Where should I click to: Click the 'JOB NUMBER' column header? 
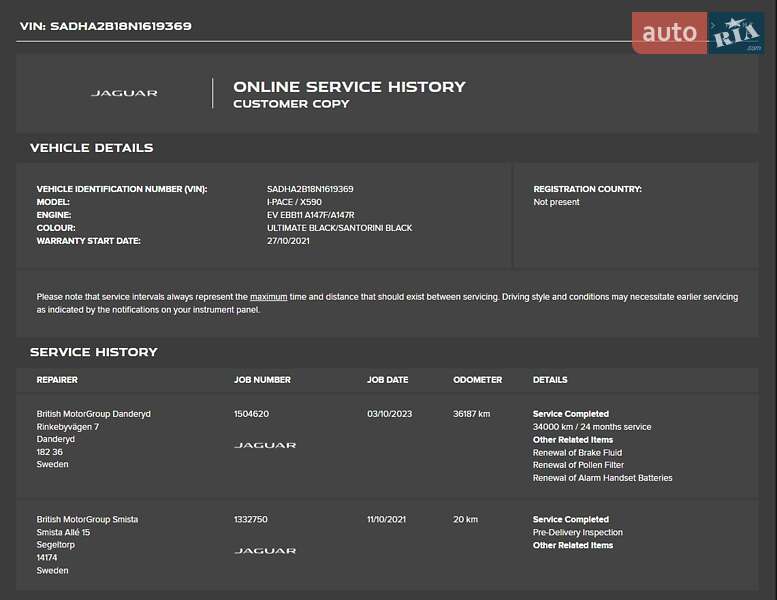pos(263,380)
